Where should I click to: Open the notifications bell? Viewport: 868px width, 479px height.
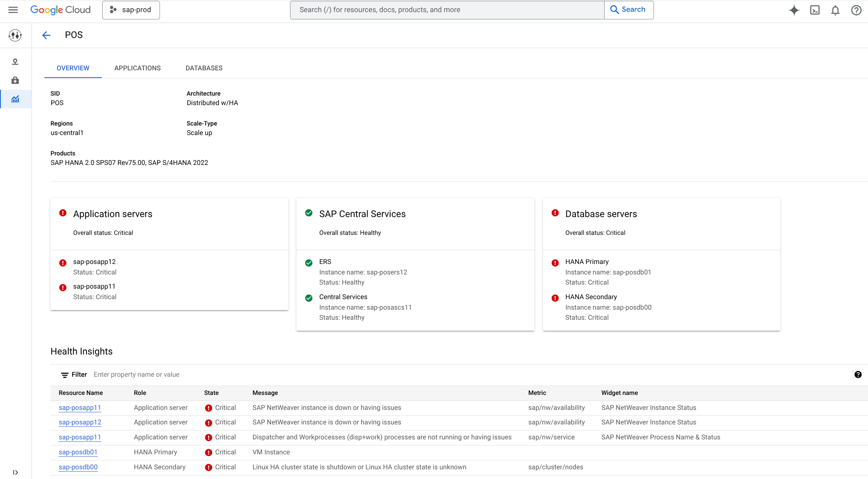835,10
